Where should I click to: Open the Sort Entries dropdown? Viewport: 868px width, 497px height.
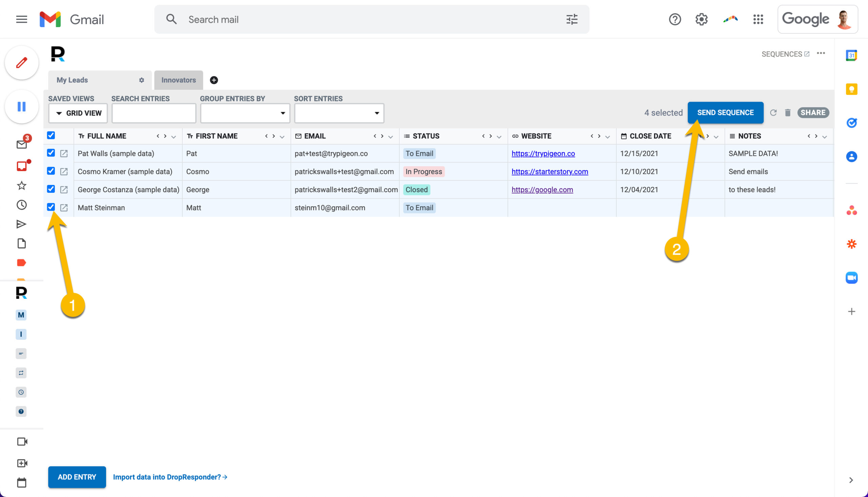[339, 113]
